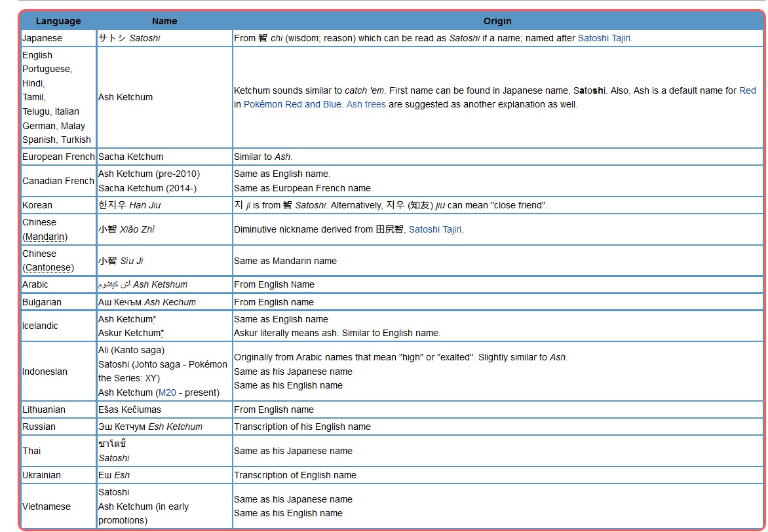
Task: Click 'Same as Mandarin name' text
Action: [286, 261]
